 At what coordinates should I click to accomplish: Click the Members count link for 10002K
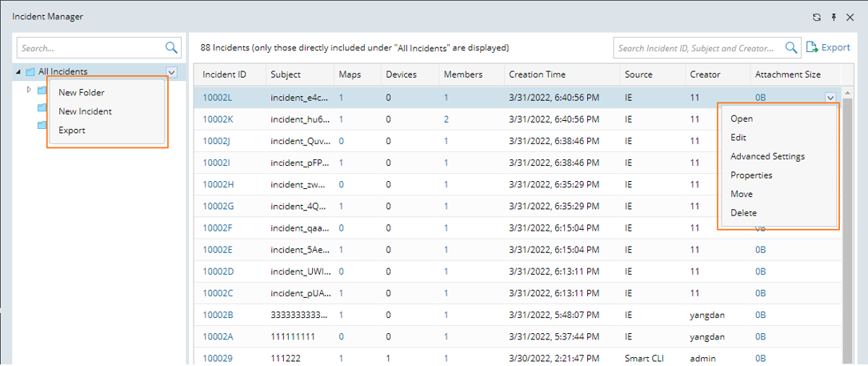446,119
